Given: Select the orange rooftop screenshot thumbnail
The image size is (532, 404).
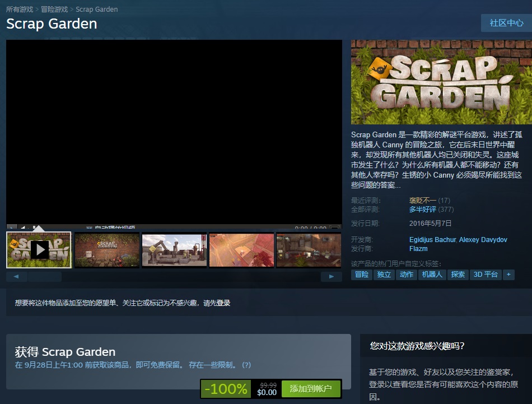Looking at the screenshot, I should point(241,250).
